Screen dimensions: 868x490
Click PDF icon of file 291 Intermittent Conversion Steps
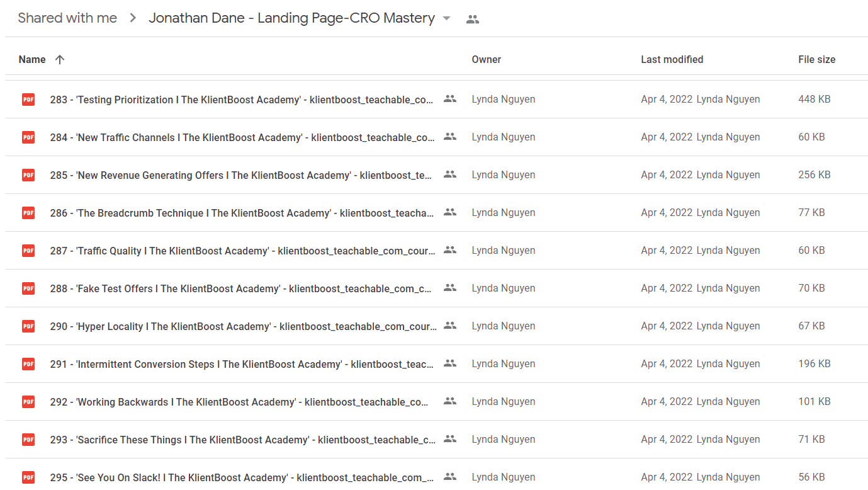tap(28, 364)
